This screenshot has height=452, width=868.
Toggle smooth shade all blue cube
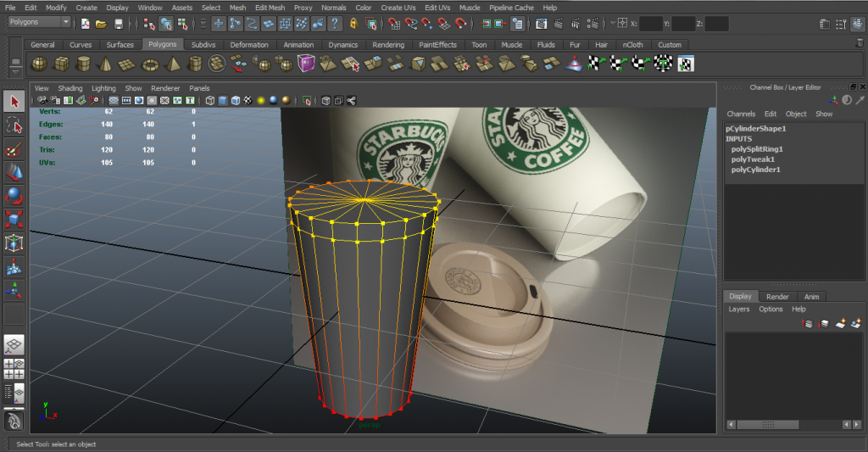point(223,100)
